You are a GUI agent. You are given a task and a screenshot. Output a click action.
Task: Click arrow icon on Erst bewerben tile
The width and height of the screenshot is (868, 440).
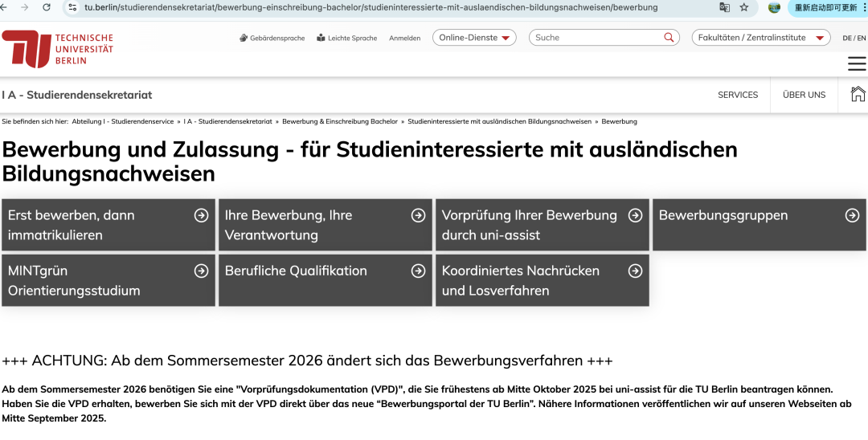click(x=202, y=215)
